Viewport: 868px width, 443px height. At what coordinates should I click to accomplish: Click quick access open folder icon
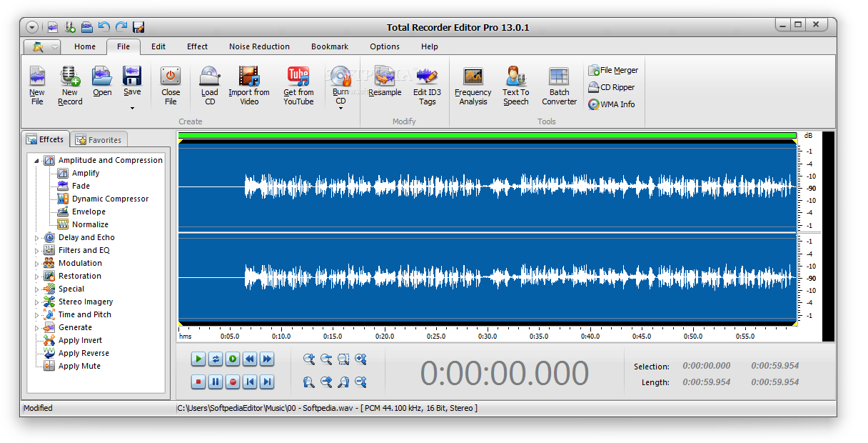pos(87,27)
